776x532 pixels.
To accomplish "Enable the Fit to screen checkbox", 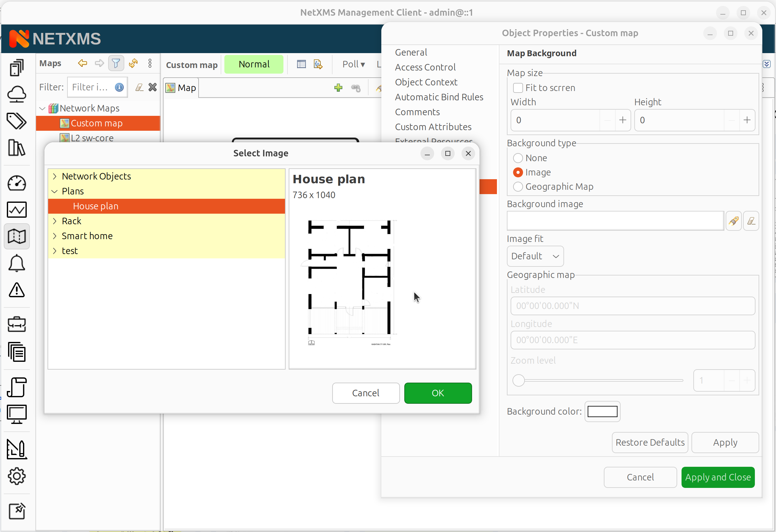I will pos(518,88).
